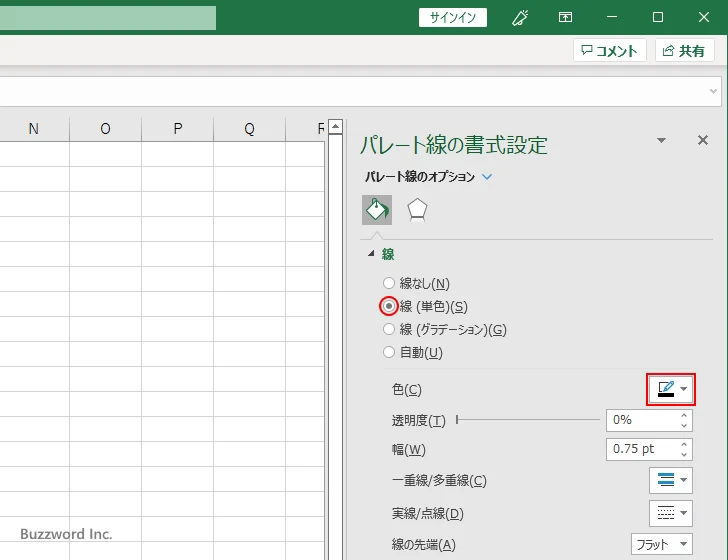Click the title bar search box
Image resolution: width=728 pixels, height=560 pixels.
tap(108, 18)
